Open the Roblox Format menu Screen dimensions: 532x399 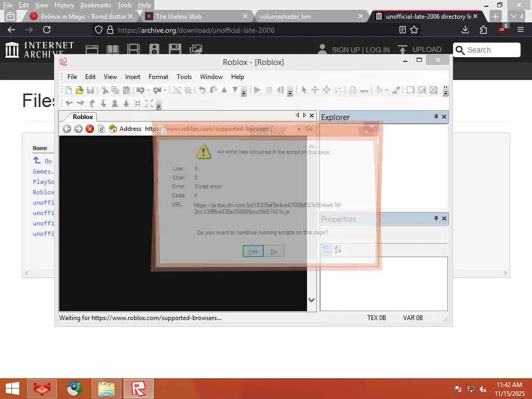point(158,77)
